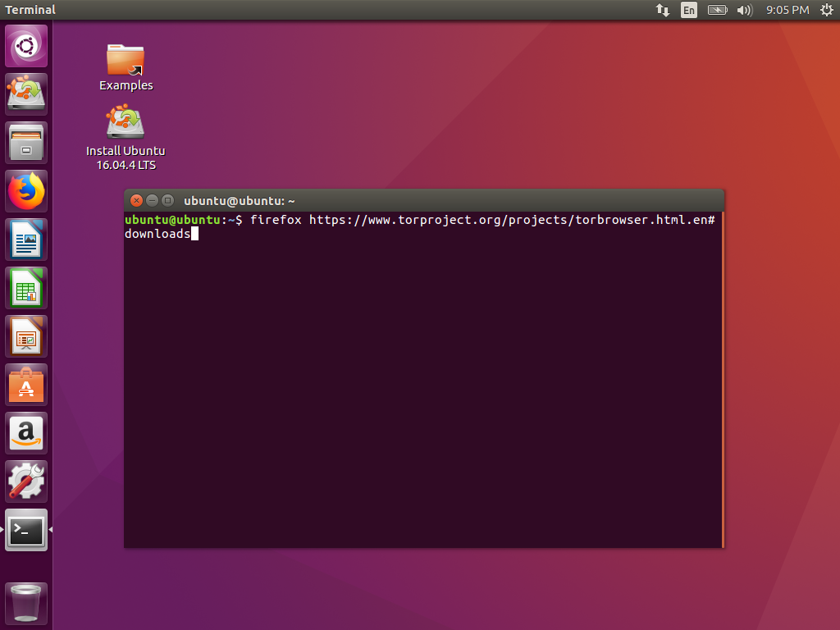
Task: Open the Files manager from the dock
Action: point(25,142)
